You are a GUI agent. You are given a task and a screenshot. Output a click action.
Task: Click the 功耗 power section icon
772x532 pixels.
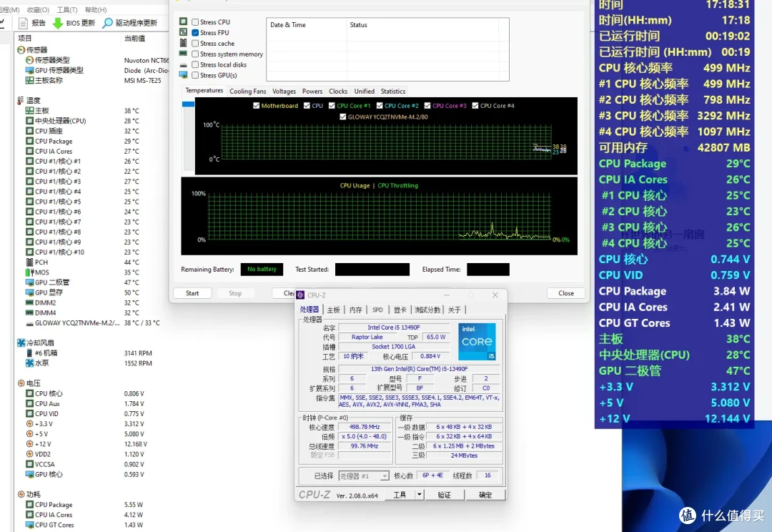tap(21, 495)
